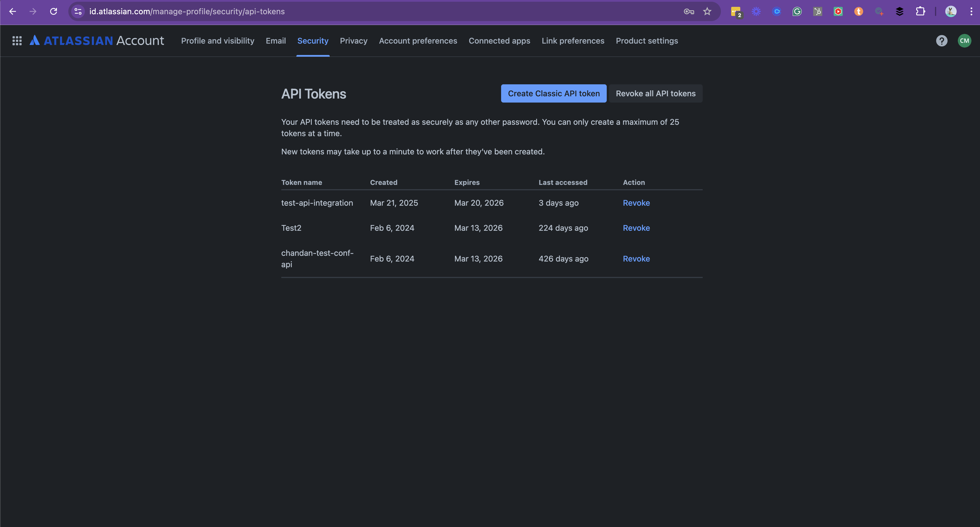This screenshot has height=527, width=980.
Task: Revoke the test-api-integration token
Action: pyautogui.click(x=636, y=203)
